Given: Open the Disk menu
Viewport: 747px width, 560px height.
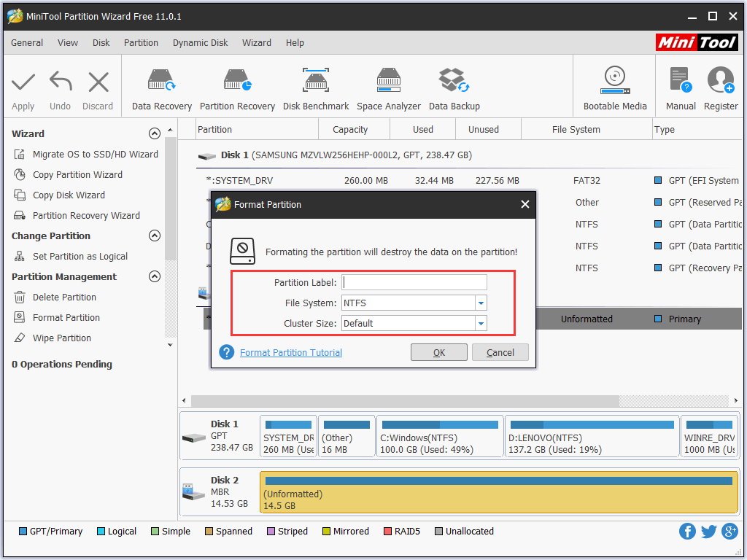Looking at the screenshot, I should [101, 43].
